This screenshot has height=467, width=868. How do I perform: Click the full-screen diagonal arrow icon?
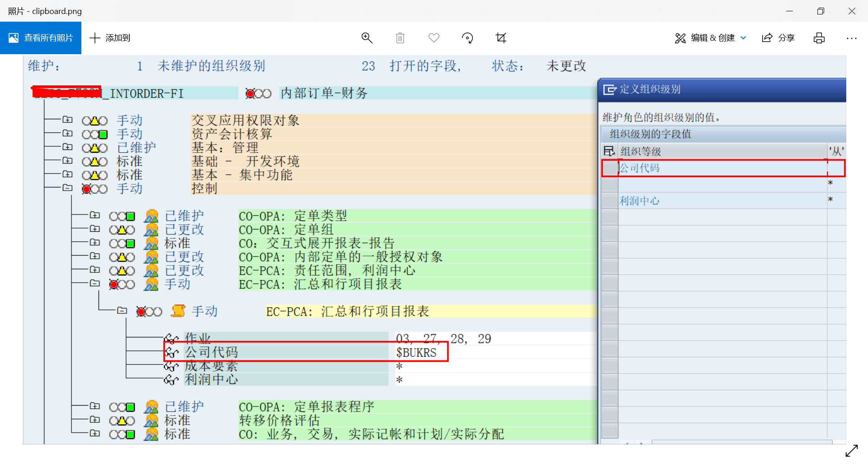pyautogui.click(x=852, y=451)
